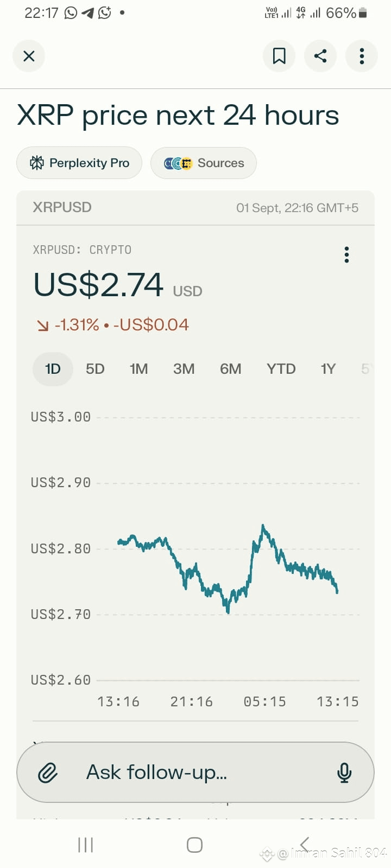Tap the paperclip attach icon

pyautogui.click(x=48, y=773)
